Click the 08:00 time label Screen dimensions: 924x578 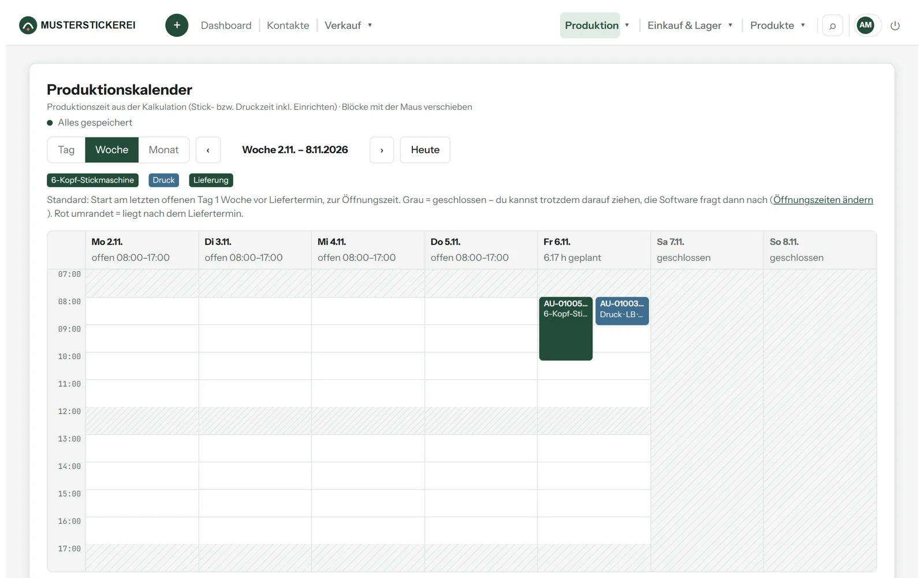coord(69,302)
